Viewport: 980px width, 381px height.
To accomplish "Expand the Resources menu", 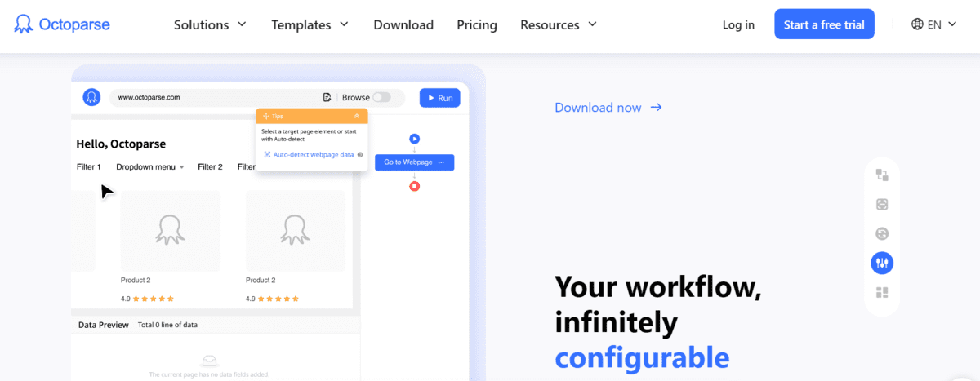I will tap(559, 24).
